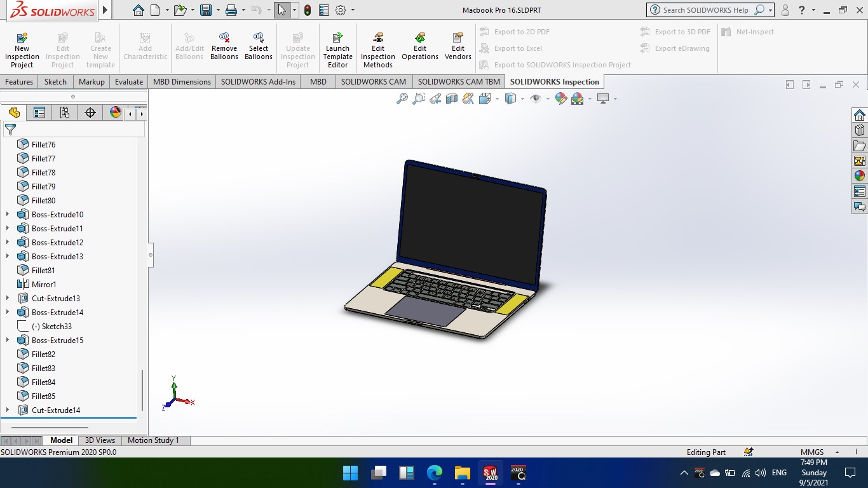The image size is (868, 488).
Task: Expand Boss-Extrude11 feature
Action: point(8,228)
